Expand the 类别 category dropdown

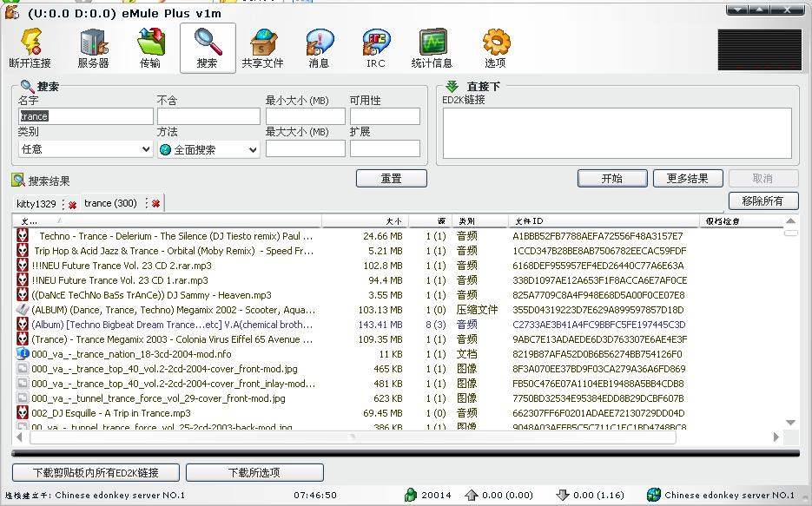point(145,149)
